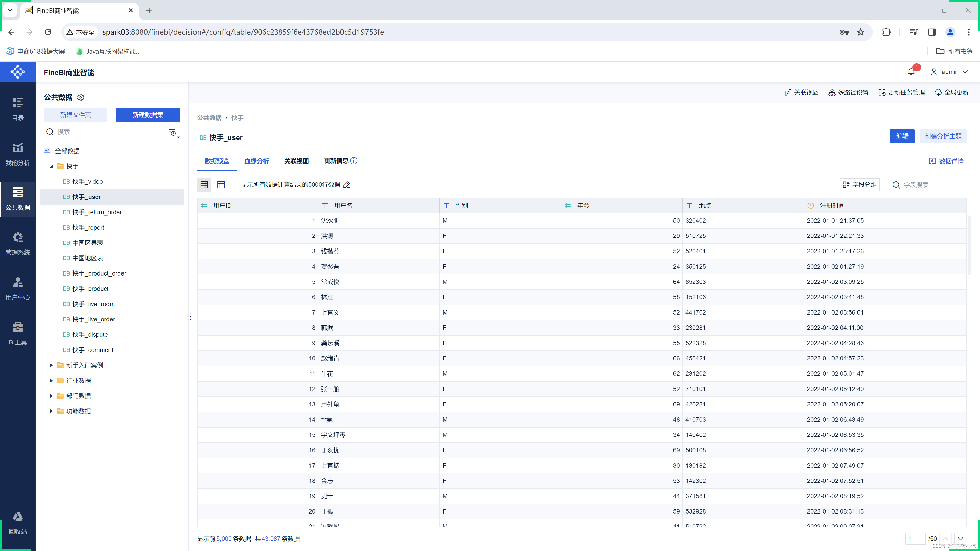980x551 pixels.
Task: Expand the 部门数据 folder
Action: (51, 395)
